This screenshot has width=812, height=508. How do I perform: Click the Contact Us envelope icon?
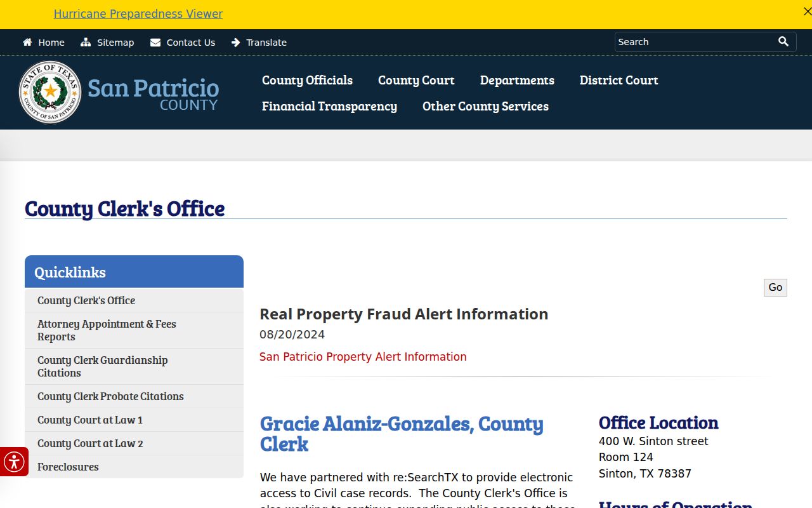[155, 43]
